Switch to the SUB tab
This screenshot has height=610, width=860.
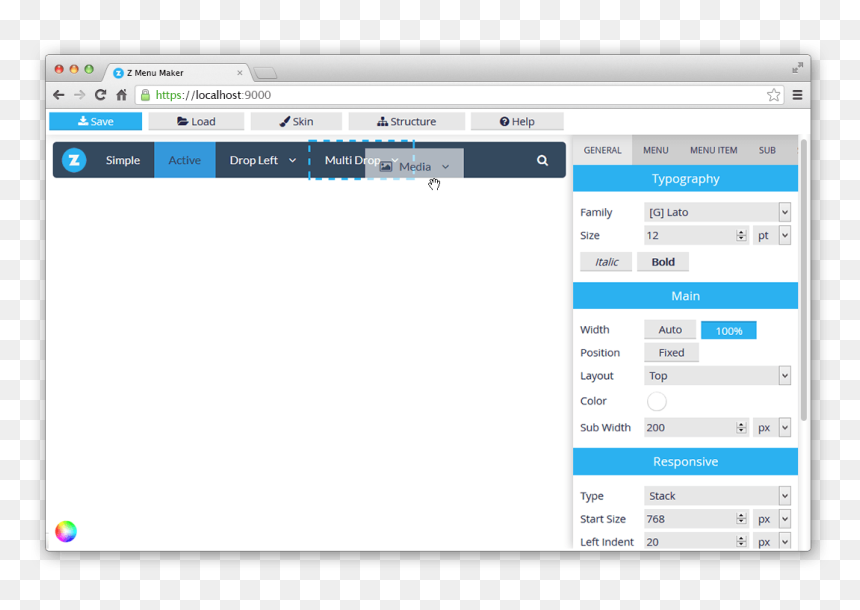point(767,150)
